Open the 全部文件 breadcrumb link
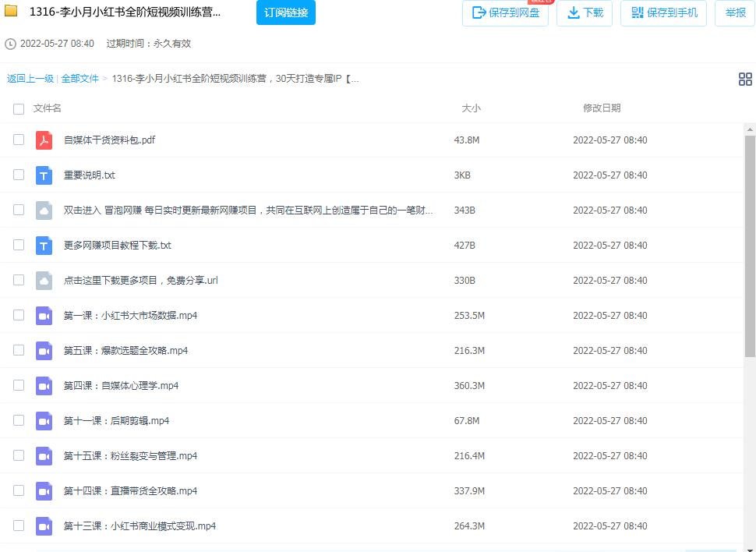Viewport: 756px width, 552px height. tap(80, 79)
